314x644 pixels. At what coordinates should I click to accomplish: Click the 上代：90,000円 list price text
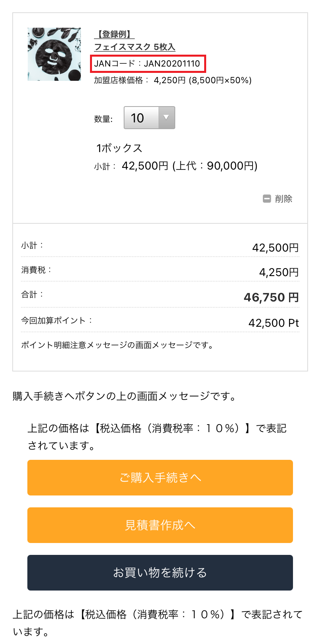[215, 166]
